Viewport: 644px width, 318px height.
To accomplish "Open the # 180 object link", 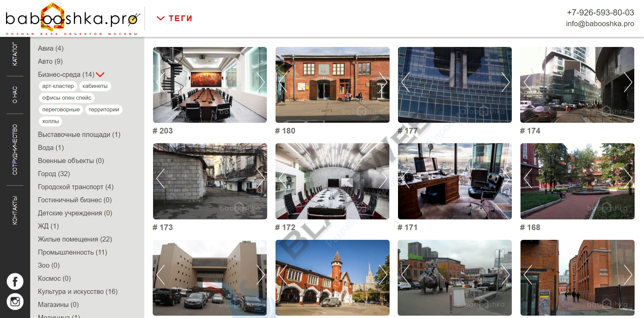I will [x=285, y=131].
